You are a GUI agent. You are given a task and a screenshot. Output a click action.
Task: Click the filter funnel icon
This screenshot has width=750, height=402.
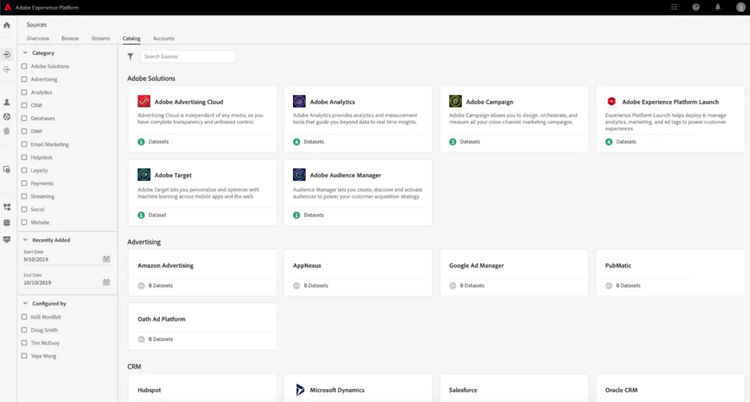130,56
